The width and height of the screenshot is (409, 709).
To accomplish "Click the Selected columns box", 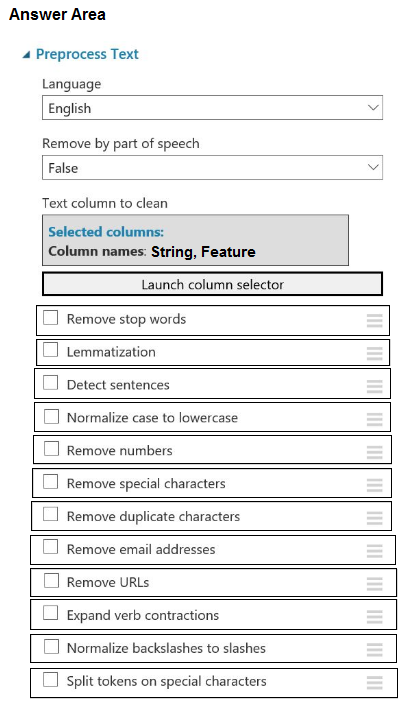I will tap(195, 240).
